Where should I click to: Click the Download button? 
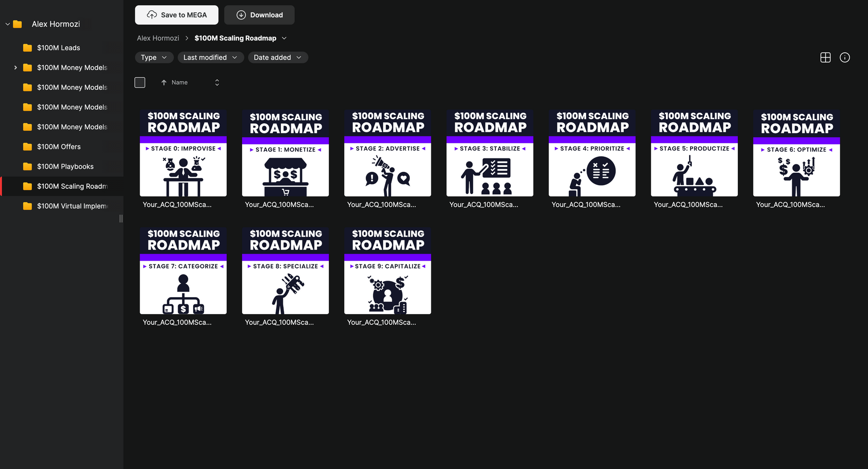tap(259, 15)
